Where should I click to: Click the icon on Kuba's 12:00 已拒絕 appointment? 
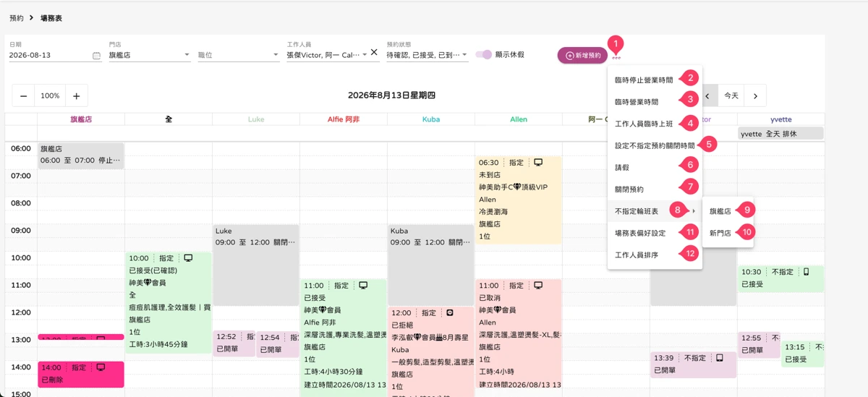pyautogui.click(x=449, y=313)
